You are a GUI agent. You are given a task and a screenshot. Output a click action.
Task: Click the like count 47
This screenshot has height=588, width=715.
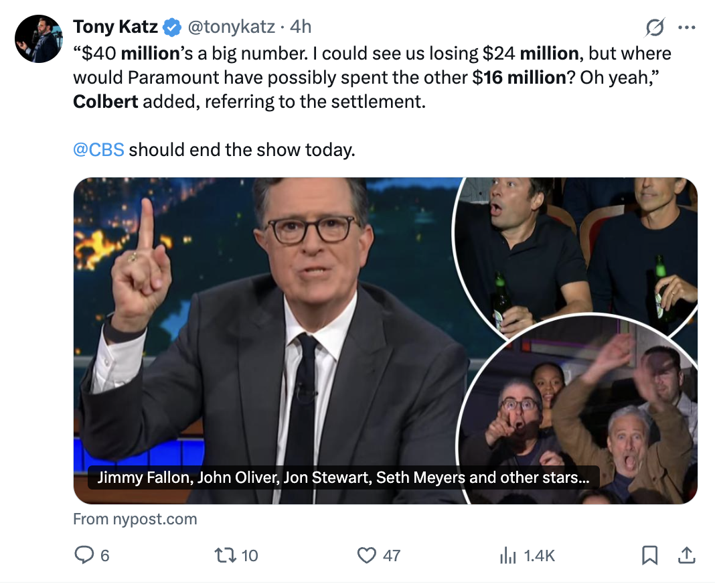tap(391, 555)
